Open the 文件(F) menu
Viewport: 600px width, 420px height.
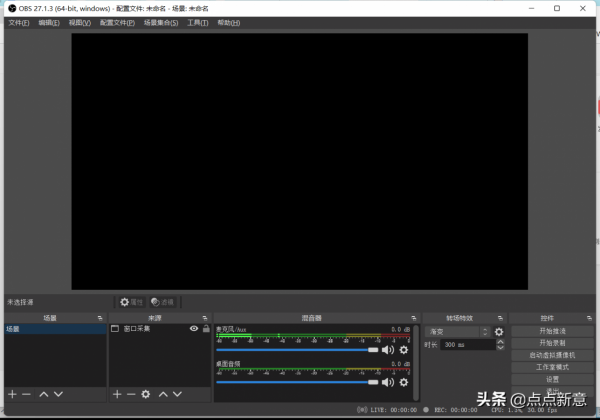pyautogui.click(x=19, y=22)
